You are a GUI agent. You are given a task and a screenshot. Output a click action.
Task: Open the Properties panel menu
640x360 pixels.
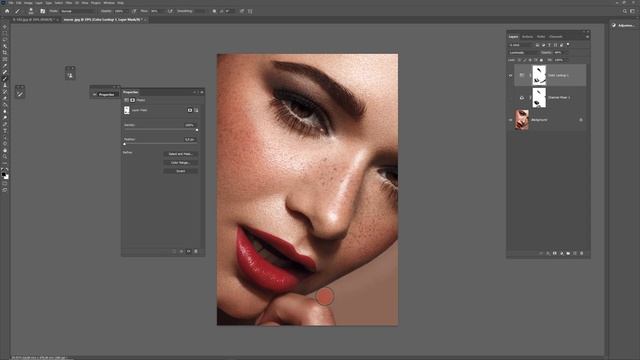pyautogui.click(x=202, y=92)
